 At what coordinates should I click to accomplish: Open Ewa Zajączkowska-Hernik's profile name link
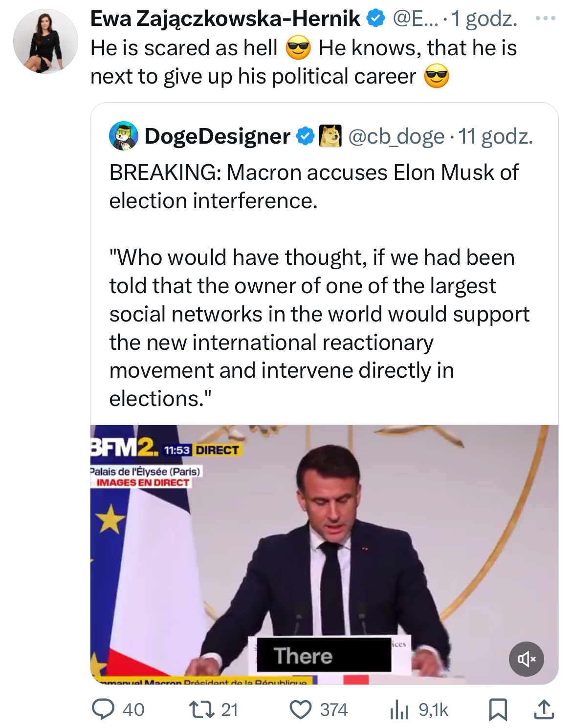[x=225, y=19]
